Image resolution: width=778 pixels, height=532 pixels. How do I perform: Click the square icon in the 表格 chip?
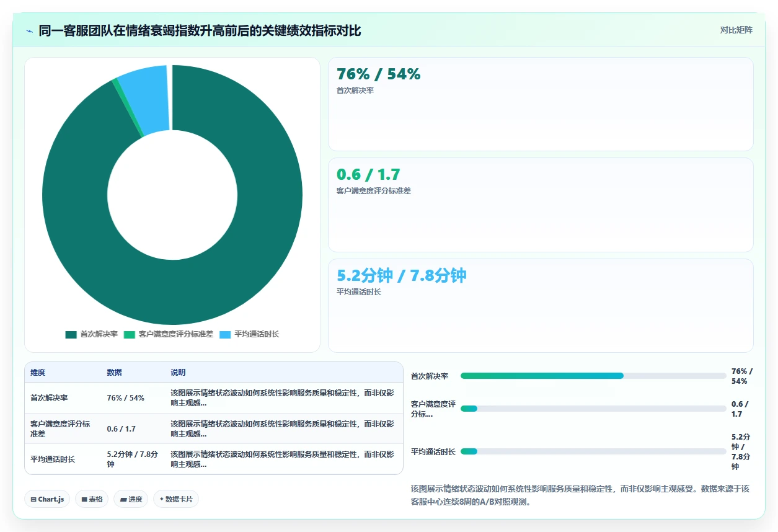point(84,499)
